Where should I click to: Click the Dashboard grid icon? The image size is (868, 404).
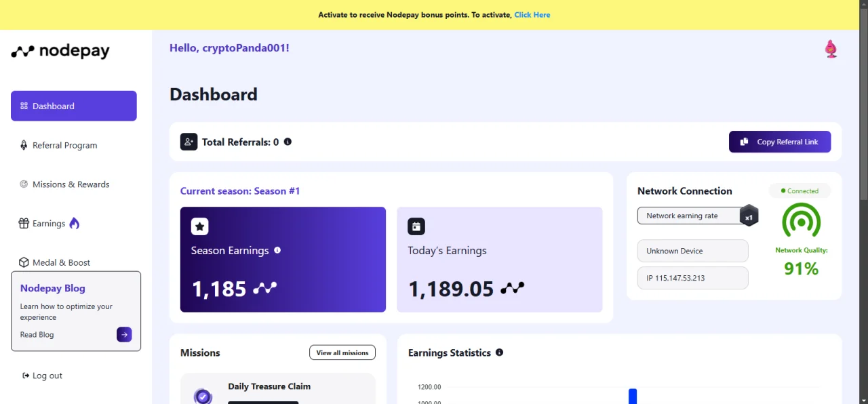pyautogui.click(x=24, y=106)
